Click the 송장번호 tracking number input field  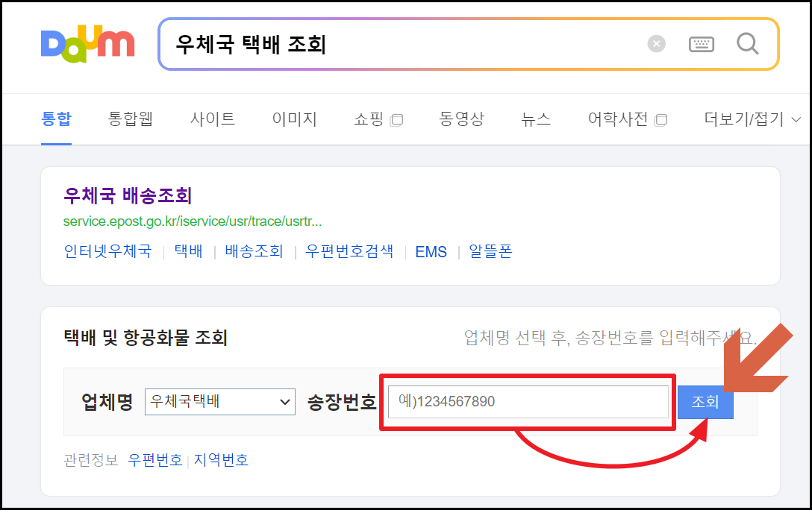(x=528, y=401)
